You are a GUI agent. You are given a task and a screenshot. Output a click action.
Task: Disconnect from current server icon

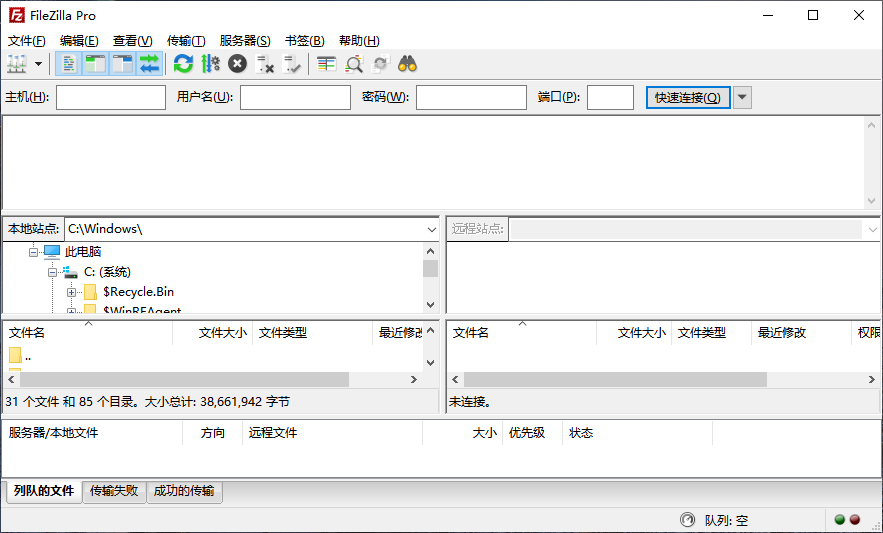coord(264,64)
